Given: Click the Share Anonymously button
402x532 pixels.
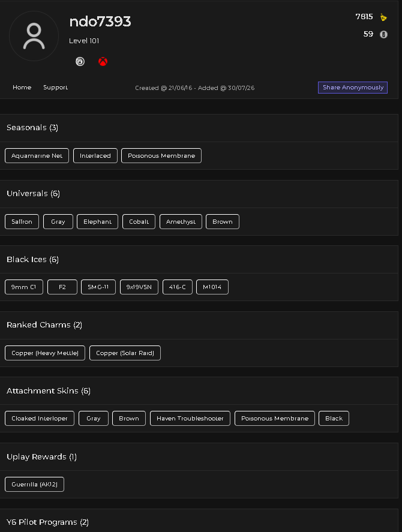Looking at the screenshot, I should (353, 88).
